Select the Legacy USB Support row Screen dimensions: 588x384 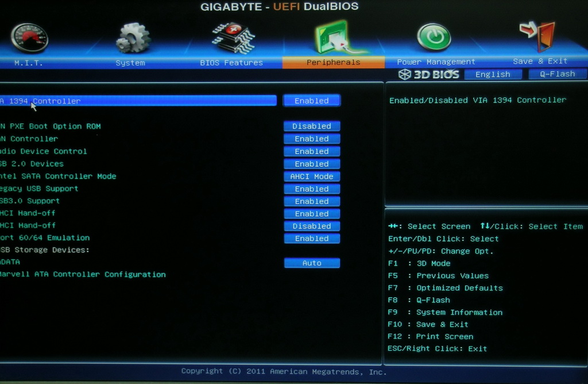(x=39, y=189)
